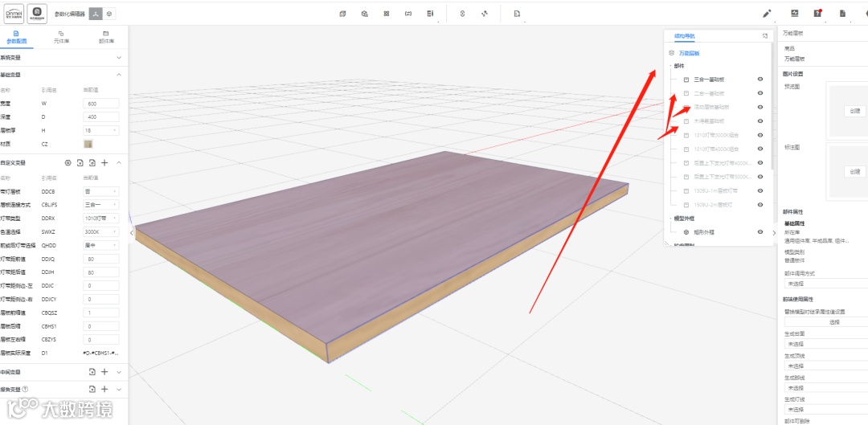Click the 材质 CZ wood material swatch

coord(88,144)
